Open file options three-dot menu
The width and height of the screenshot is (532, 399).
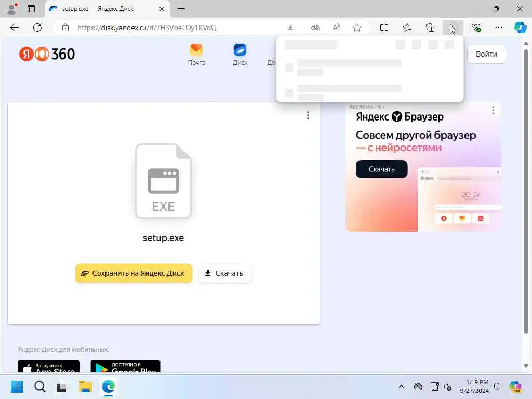coord(308,115)
